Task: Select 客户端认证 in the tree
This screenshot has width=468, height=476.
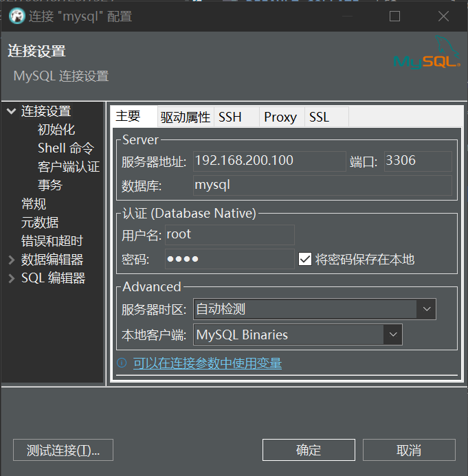Action: pyautogui.click(x=69, y=167)
